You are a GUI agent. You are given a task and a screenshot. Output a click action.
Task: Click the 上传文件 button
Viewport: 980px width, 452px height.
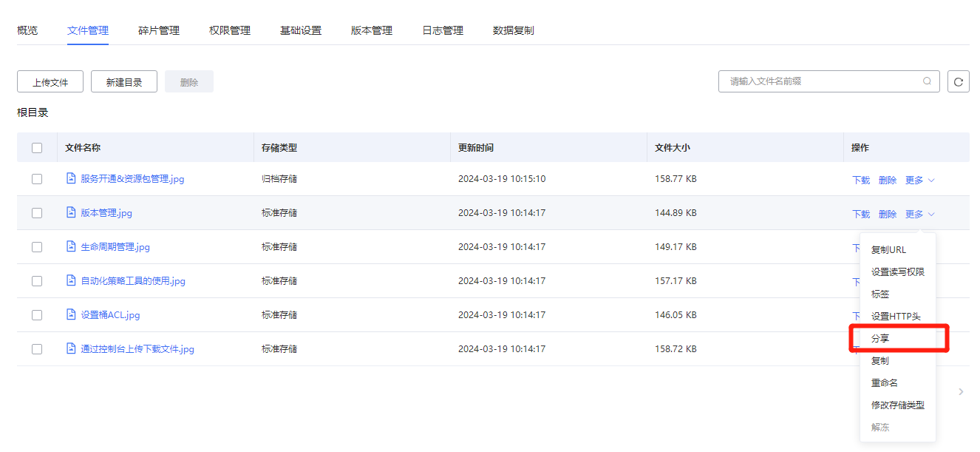[x=50, y=82]
